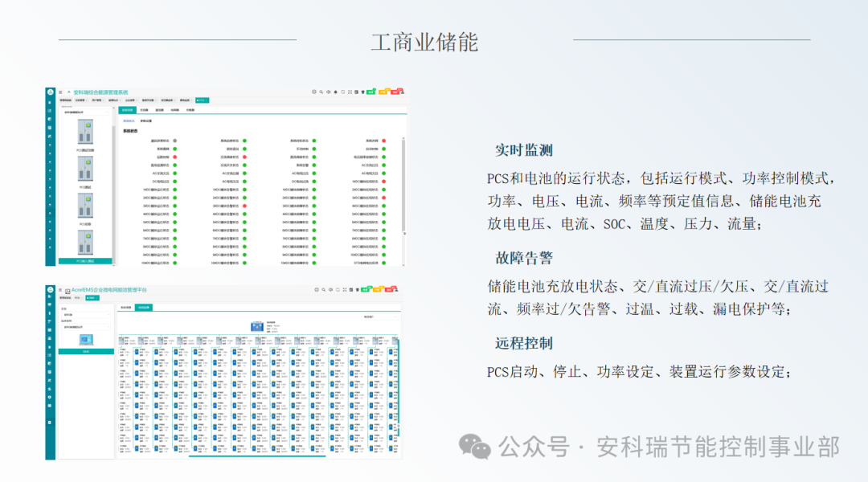Select the green battery indicator icon at top right
This screenshot has height=482, width=868.
371,92
